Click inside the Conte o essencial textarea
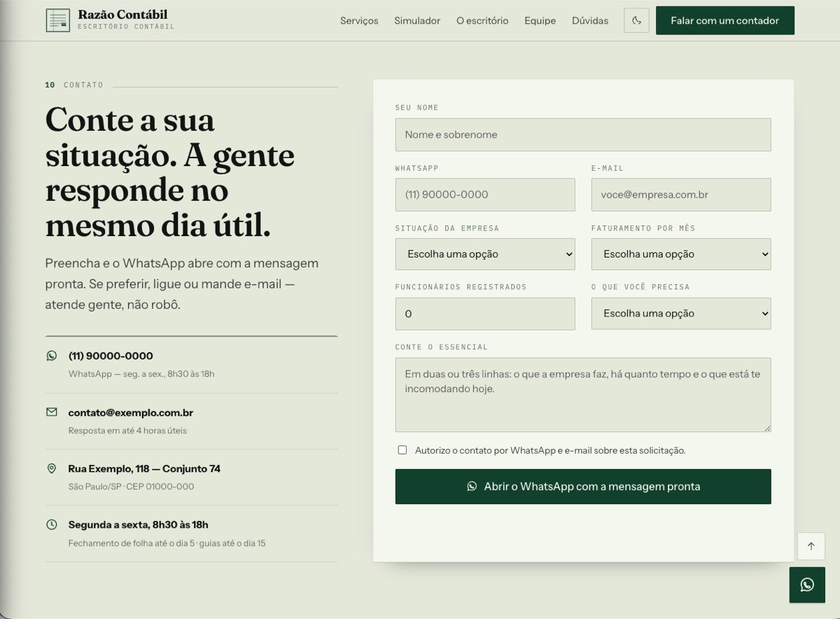 [x=583, y=395]
